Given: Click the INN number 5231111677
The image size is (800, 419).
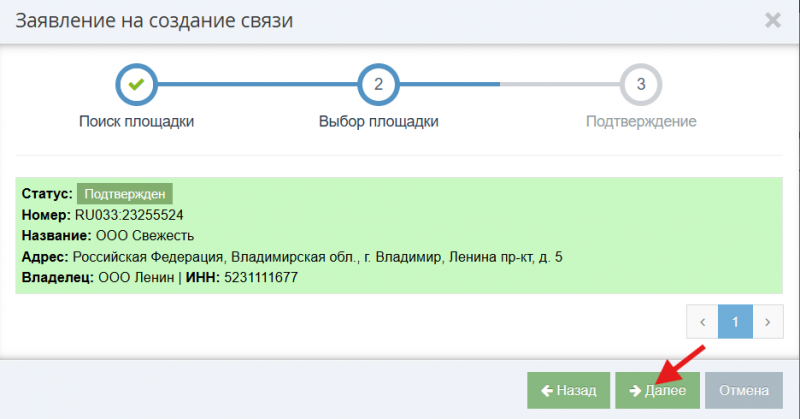Looking at the screenshot, I should coord(264,277).
